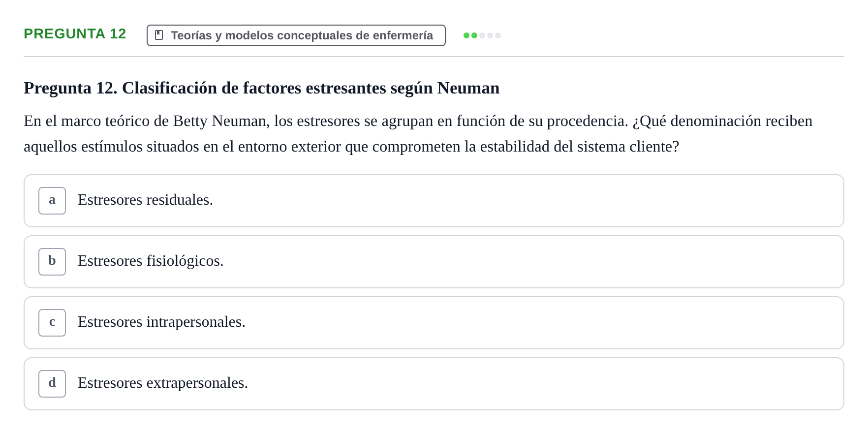Click the horizontal divider line below the header
This screenshot has height=434, width=868.
pyautogui.click(x=434, y=57)
